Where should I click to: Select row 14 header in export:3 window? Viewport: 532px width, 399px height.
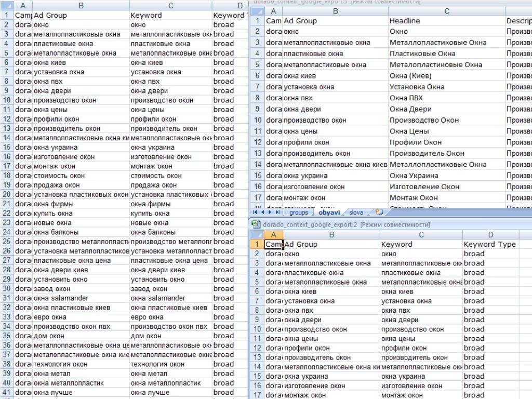tap(257, 165)
